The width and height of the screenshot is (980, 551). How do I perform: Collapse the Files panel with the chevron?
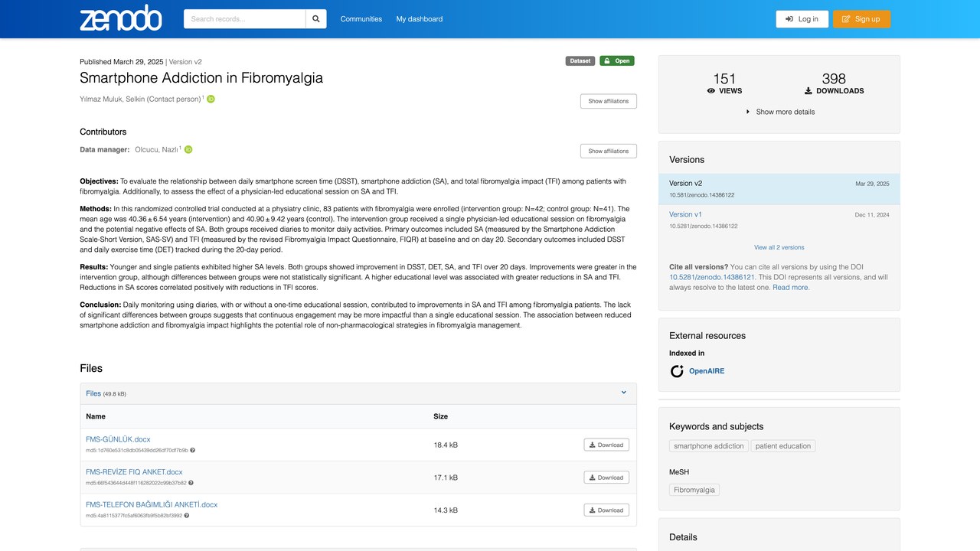tap(624, 393)
